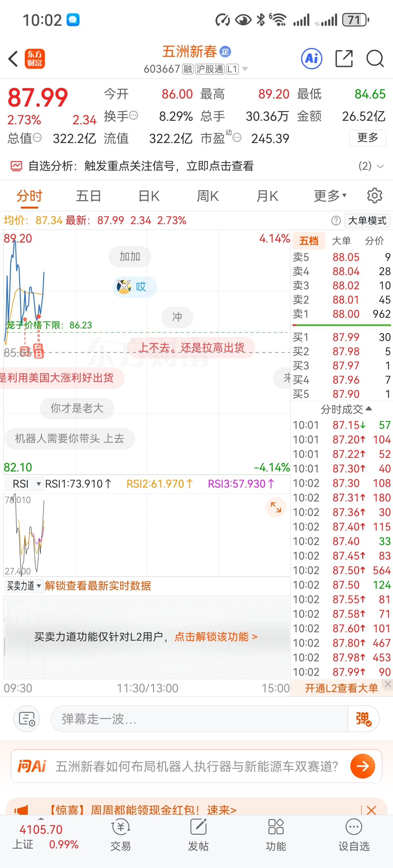The image size is (393, 868).
Task: Tap the enterprise badge beside 五洲新春
Action: tap(225, 52)
